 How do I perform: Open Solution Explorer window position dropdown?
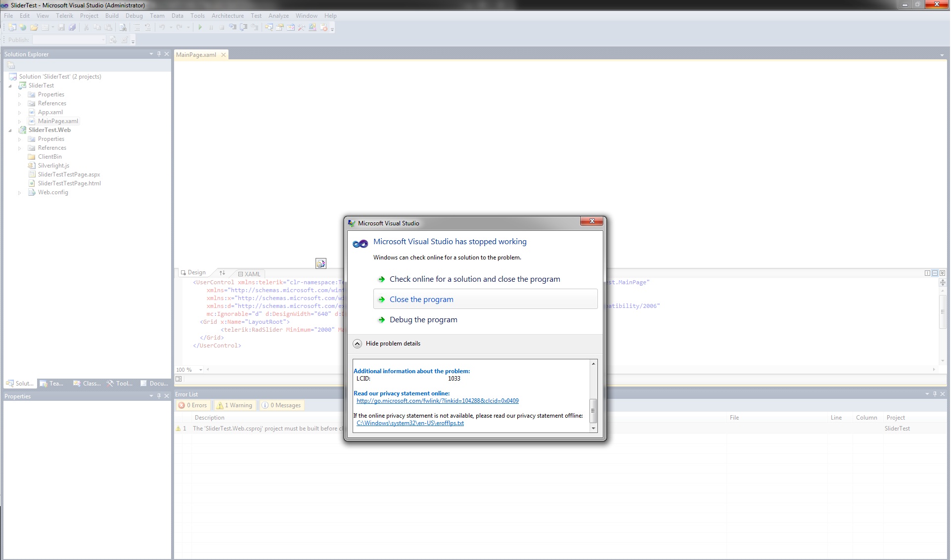coord(151,54)
